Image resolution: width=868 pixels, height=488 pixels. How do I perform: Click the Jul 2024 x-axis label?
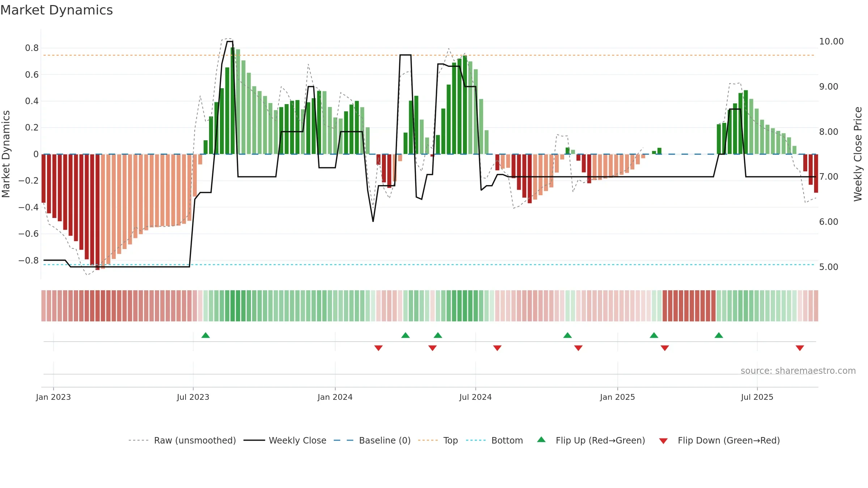476,397
